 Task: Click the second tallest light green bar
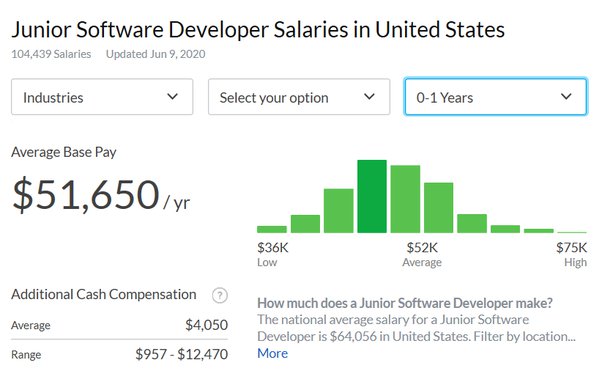(405, 199)
